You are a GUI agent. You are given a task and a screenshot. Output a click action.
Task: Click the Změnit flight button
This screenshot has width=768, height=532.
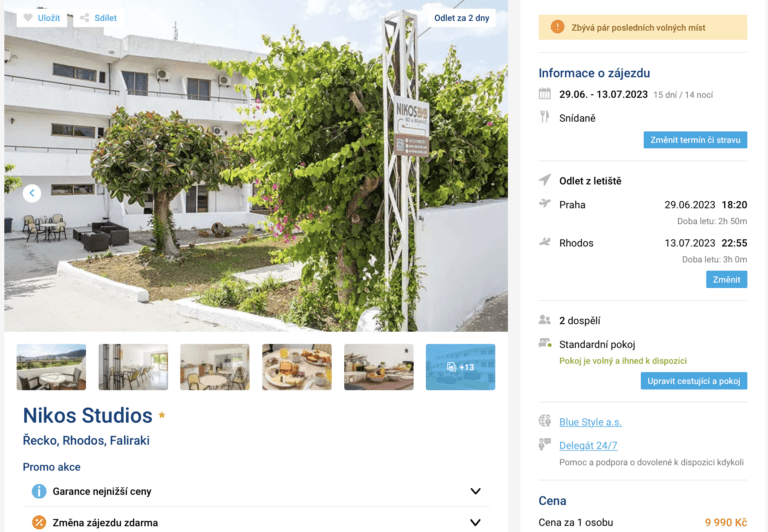(x=726, y=279)
